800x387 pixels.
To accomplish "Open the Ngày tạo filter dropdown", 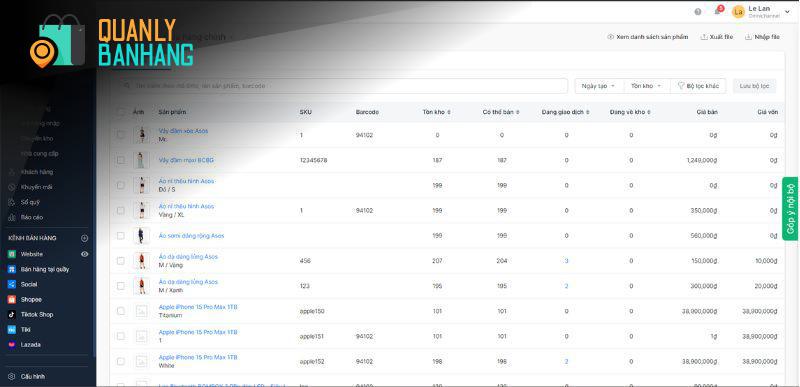I will (x=599, y=86).
